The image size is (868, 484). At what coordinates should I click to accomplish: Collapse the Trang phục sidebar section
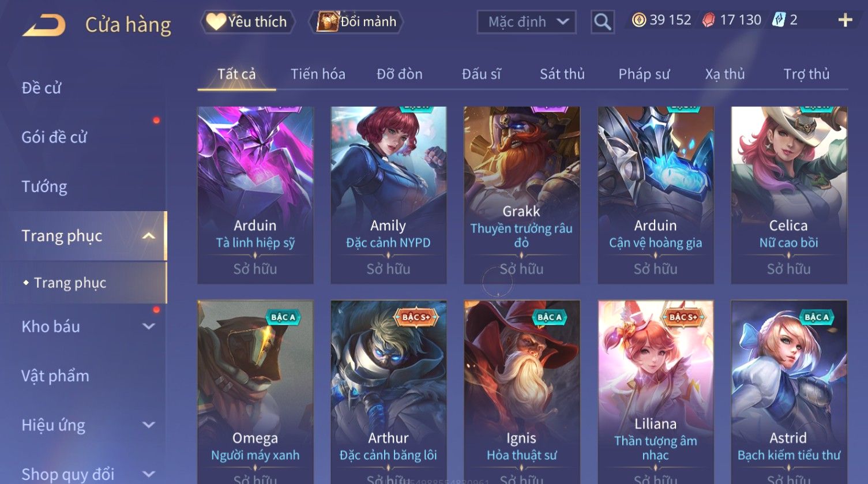point(149,236)
